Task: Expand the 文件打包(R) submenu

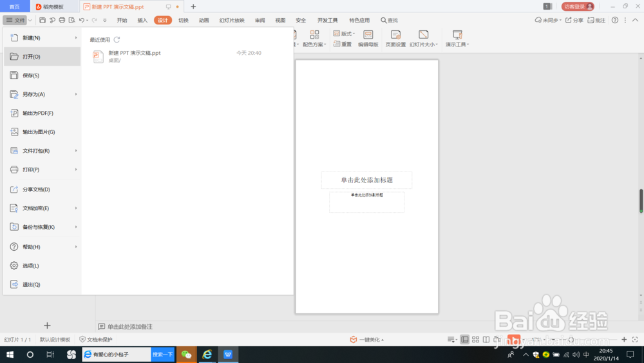Action: [x=76, y=151]
